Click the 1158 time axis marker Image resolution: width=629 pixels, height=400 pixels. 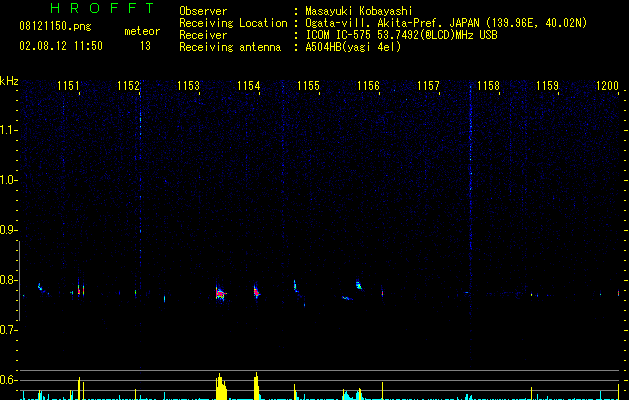pos(488,86)
